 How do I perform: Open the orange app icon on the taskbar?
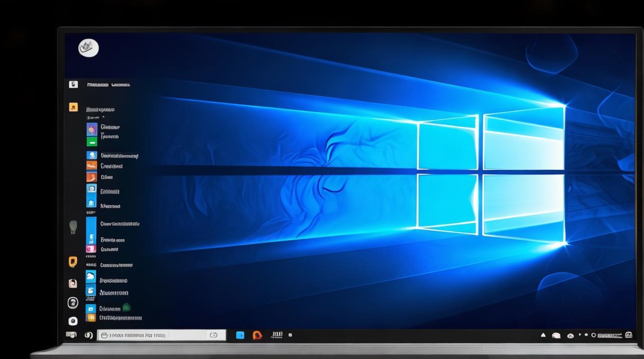(258, 335)
